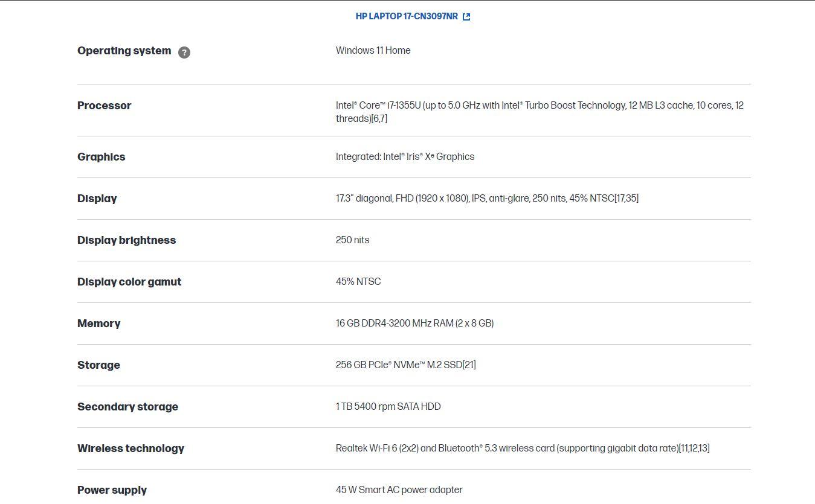Click the 45% NTSC gamut value
The height and width of the screenshot is (504, 815).
click(x=358, y=282)
